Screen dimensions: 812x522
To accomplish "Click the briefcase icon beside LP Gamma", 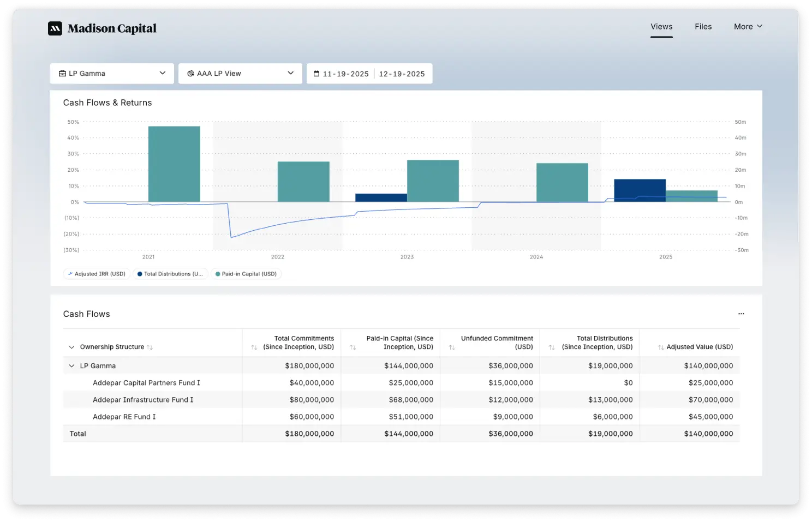I will point(62,74).
